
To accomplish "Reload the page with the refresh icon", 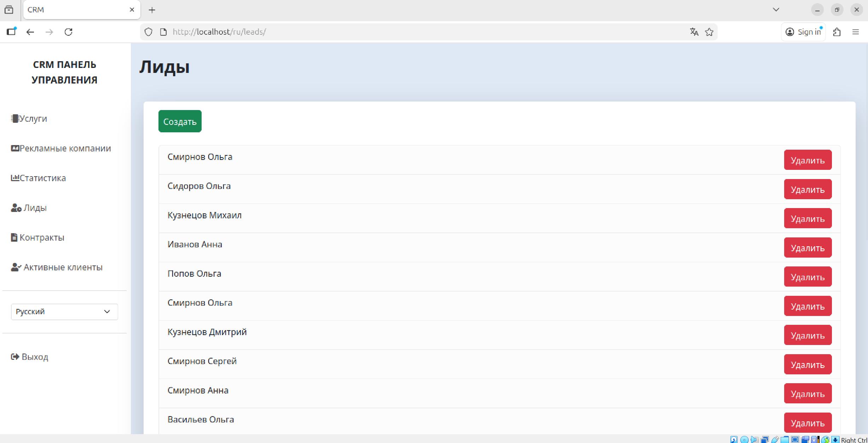I will pyautogui.click(x=68, y=32).
